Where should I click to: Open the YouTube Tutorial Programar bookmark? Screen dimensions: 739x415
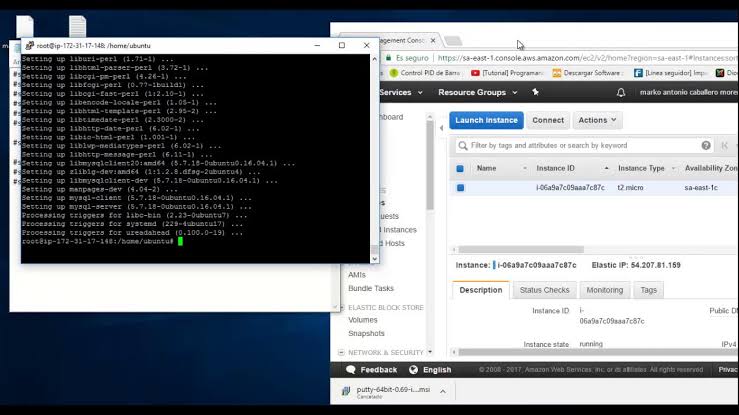(507, 73)
